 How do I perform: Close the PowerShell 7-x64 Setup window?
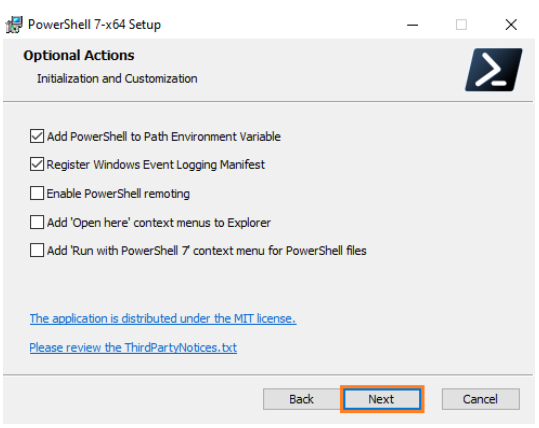coord(511,25)
